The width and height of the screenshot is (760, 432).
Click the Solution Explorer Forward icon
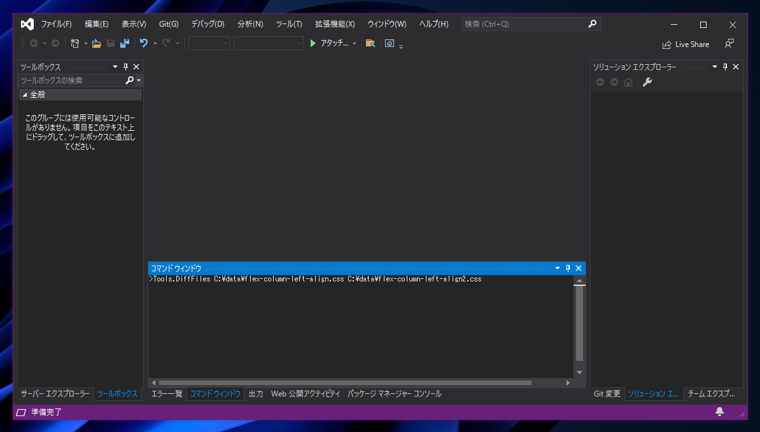[x=614, y=82]
